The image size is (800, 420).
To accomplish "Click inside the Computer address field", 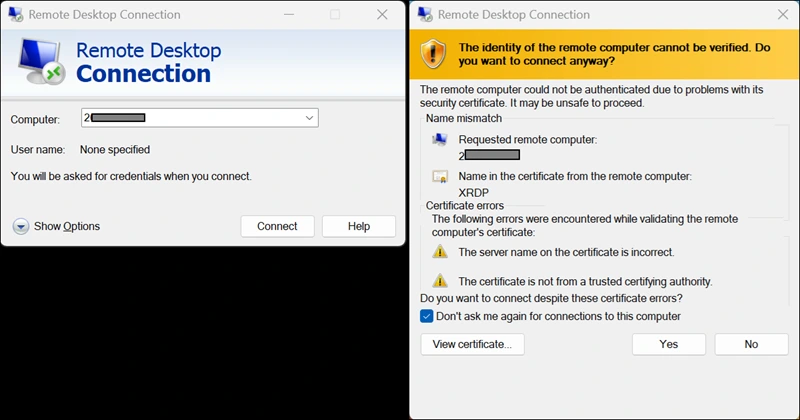I will pos(199,118).
